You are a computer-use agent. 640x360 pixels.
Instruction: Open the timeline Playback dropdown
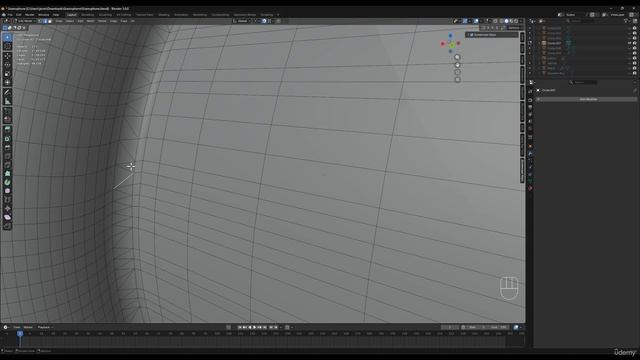pyautogui.click(x=45, y=327)
